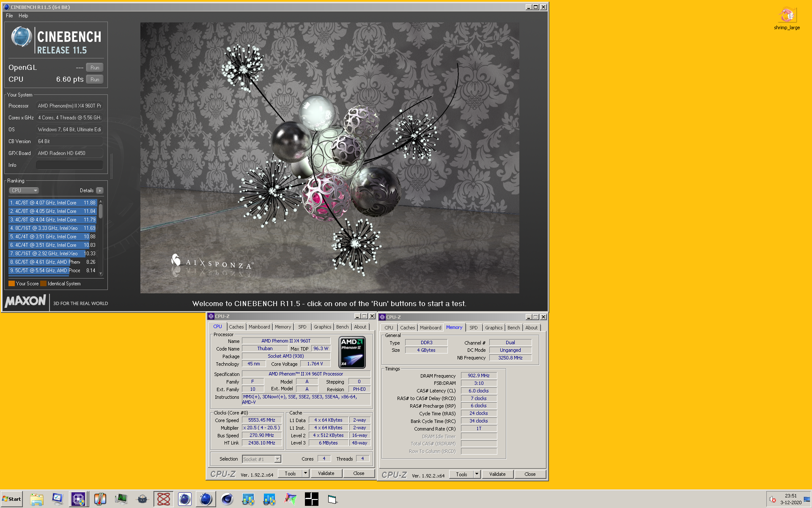
Task: Click the ranking list scrollbar down arrow
Action: tap(101, 273)
